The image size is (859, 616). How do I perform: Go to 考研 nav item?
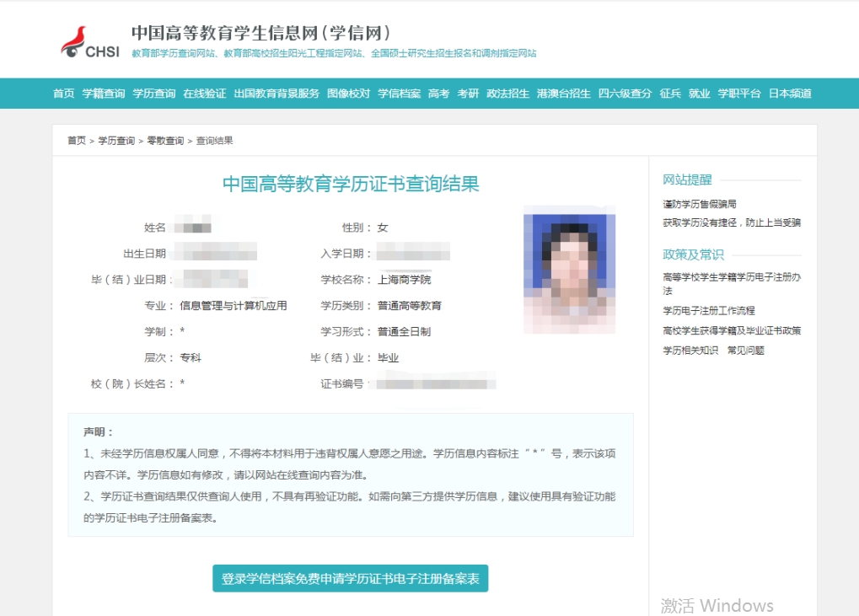pos(469,94)
